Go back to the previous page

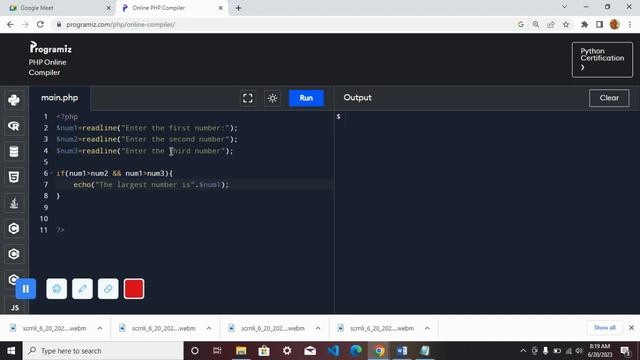click(10, 24)
